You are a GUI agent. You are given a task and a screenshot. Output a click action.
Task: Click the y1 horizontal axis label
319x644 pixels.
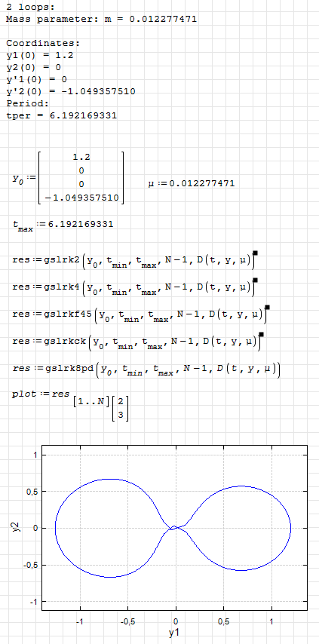click(x=174, y=633)
